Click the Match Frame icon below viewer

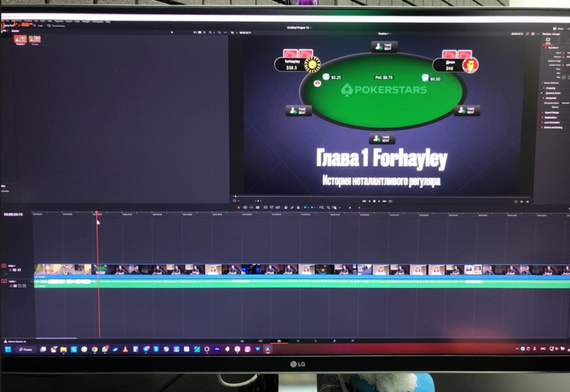click(515, 201)
